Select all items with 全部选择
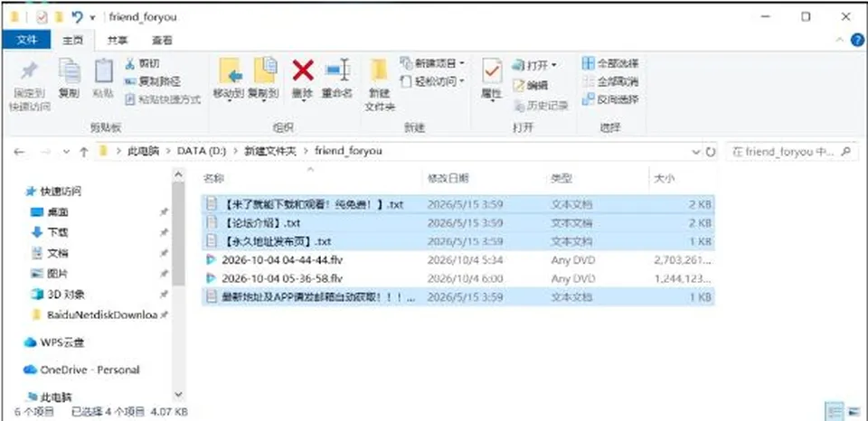 point(610,63)
